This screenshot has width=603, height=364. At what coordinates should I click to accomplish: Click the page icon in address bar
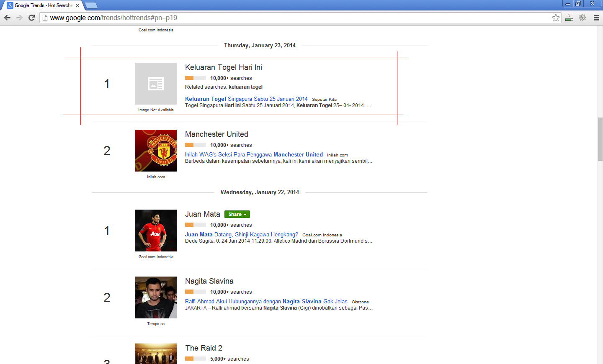tap(45, 18)
